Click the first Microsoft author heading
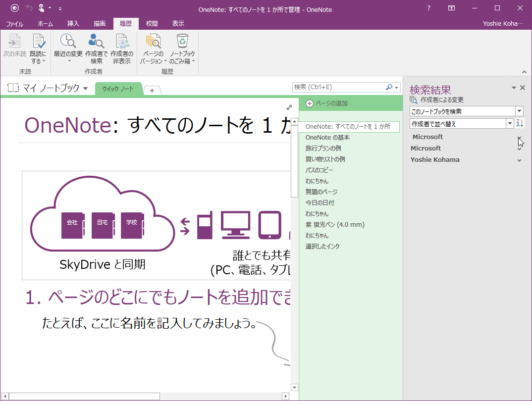This screenshot has width=532, height=401. pos(427,137)
